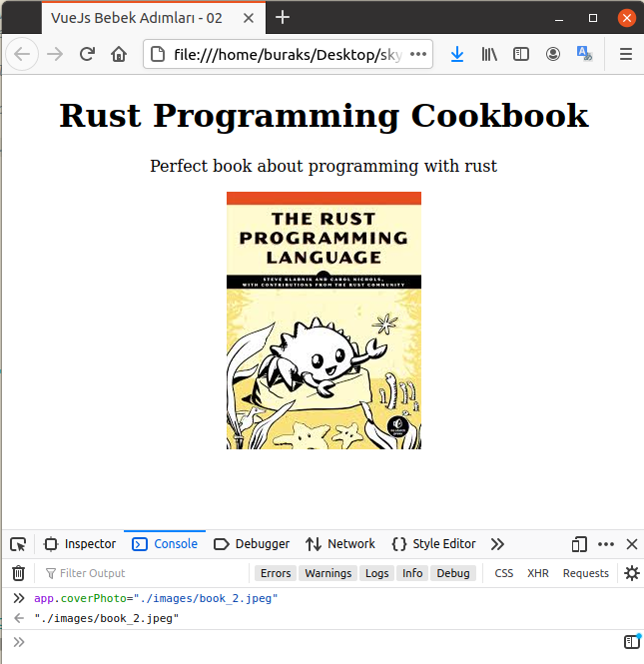This screenshot has height=664, width=644.
Task: Toggle the Errors filter
Action: [276, 573]
